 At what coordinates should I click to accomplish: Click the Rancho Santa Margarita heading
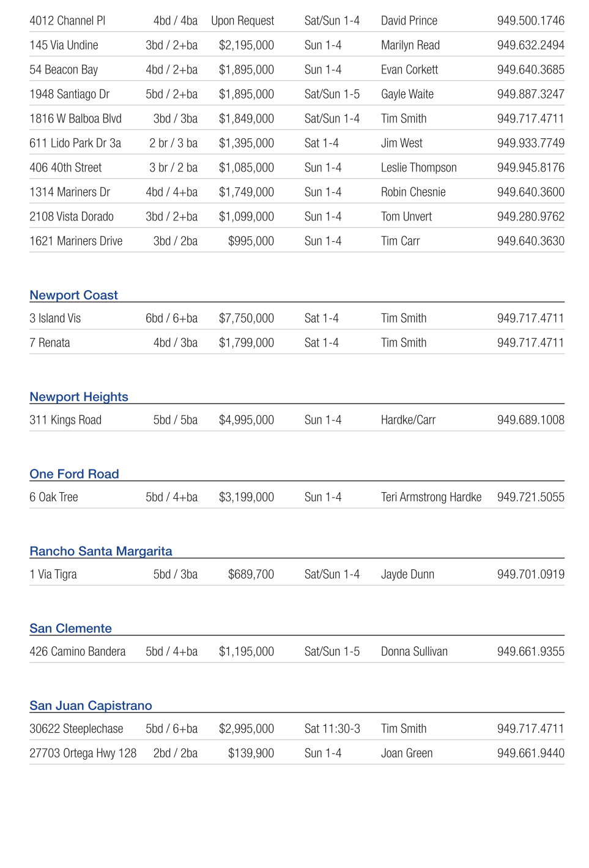101,551
